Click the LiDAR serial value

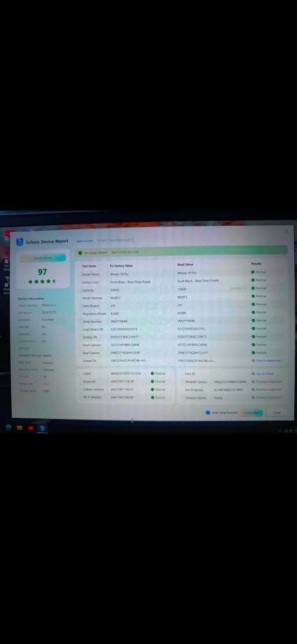coord(126,373)
